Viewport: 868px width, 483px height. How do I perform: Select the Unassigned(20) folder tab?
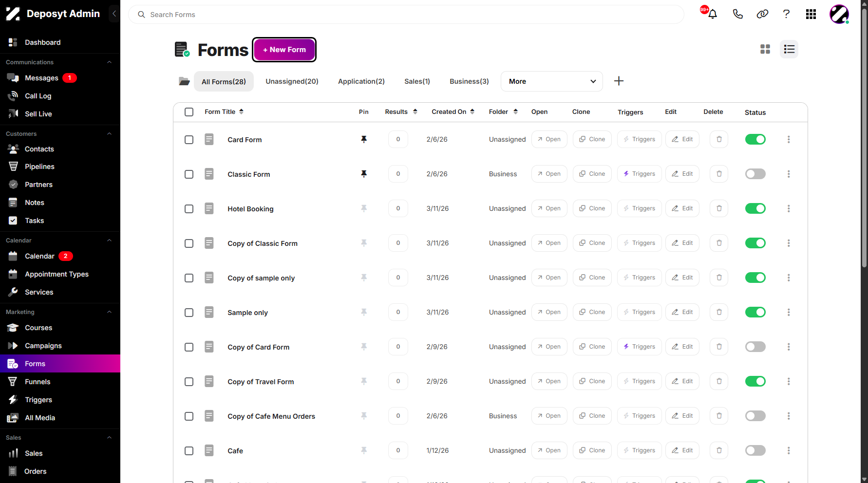click(292, 81)
